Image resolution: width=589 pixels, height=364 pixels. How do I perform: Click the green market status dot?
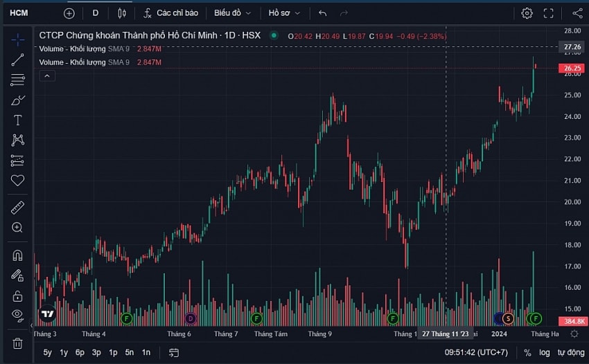tap(274, 35)
